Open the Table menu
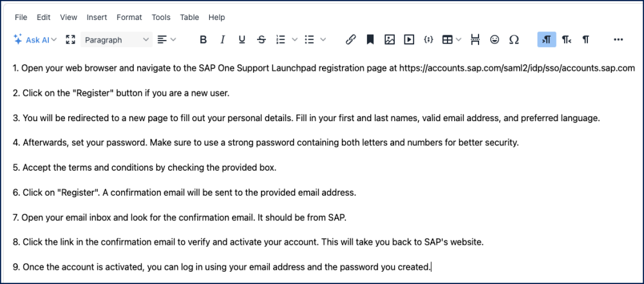644x284 pixels. (189, 17)
